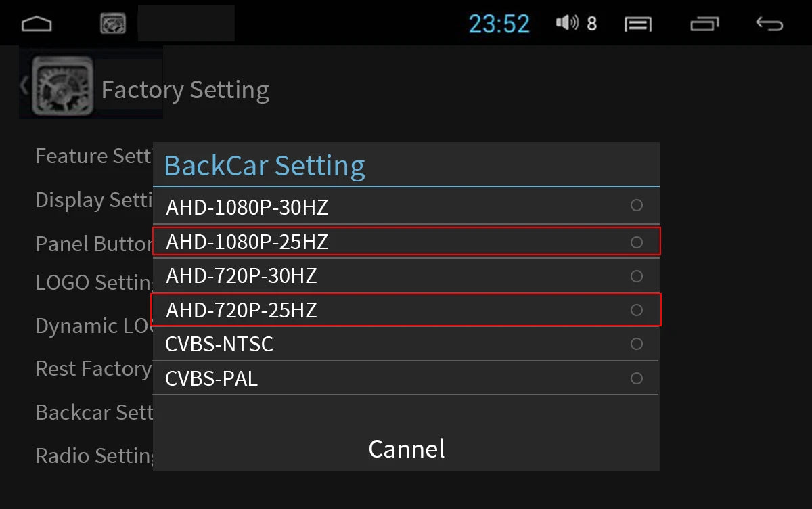Click the Cannel button
Screen dimensions: 812x509
tap(407, 448)
